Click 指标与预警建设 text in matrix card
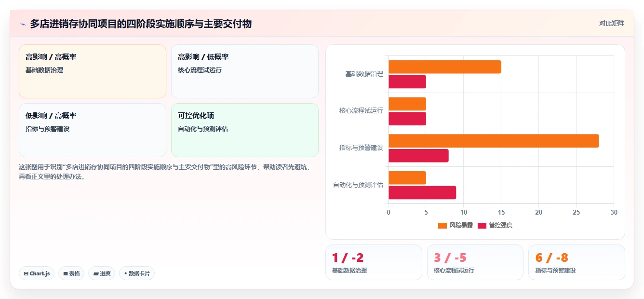Screen dimensions: 644x299 click(47, 129)
